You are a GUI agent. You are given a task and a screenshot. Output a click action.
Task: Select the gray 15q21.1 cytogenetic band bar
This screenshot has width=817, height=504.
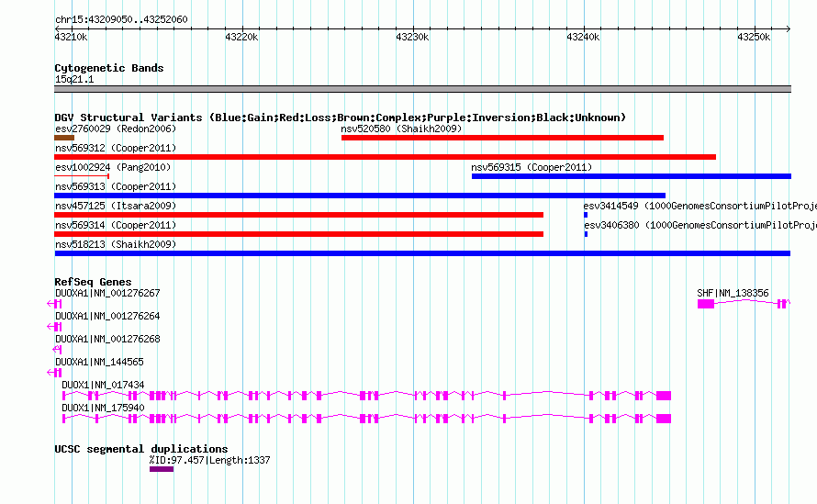coord(422,89)
